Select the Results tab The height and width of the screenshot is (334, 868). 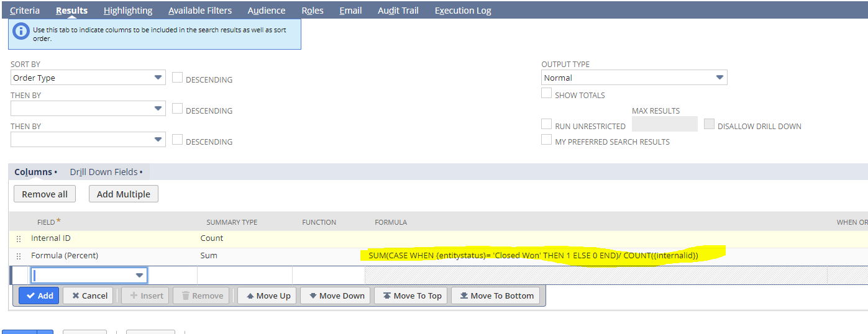click(71, 11)
